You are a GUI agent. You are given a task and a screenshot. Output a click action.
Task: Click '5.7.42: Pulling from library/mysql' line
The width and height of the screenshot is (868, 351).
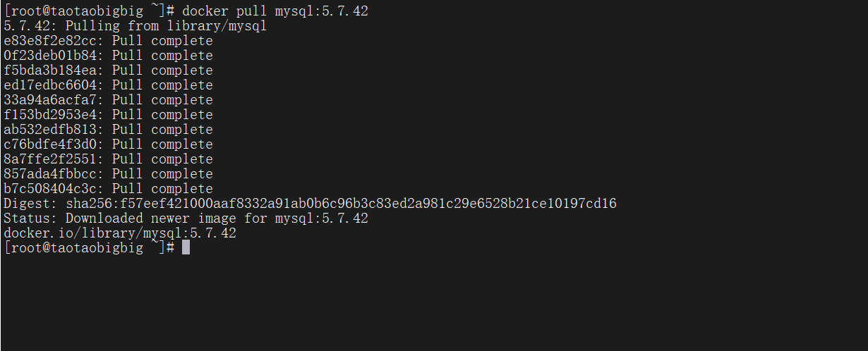[x=135, y=26]
